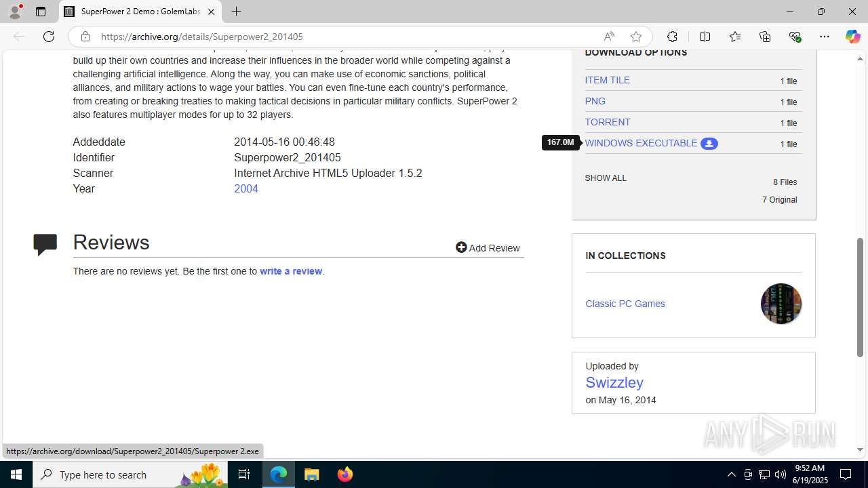
Task: Open Classic PC Games collection link
Action: (625, 304)
